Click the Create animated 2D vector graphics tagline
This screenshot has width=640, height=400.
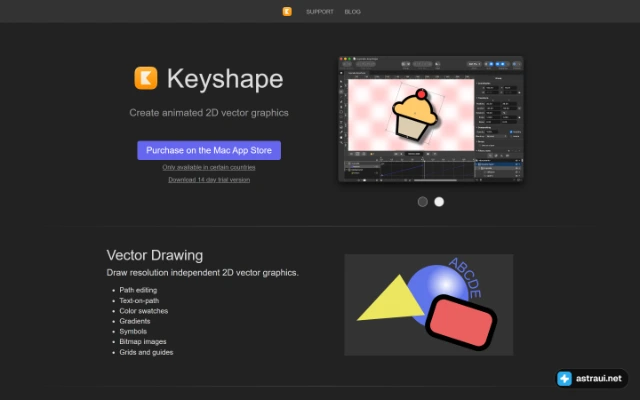[x=209, y=113]
